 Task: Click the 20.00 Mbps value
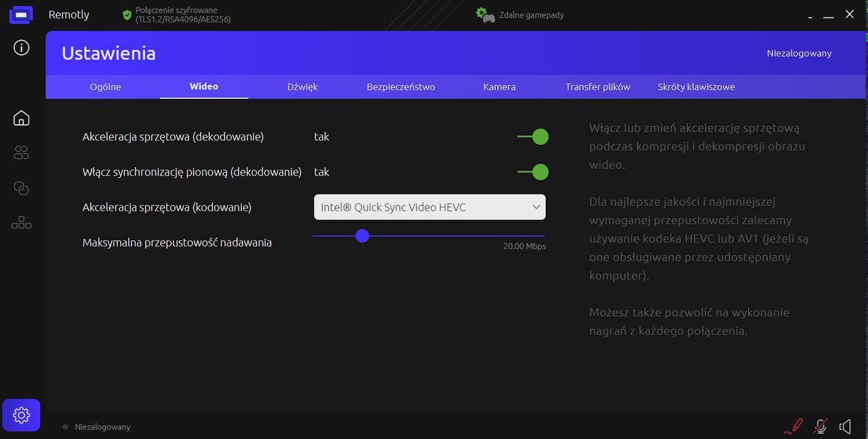(x=524, y=247)
